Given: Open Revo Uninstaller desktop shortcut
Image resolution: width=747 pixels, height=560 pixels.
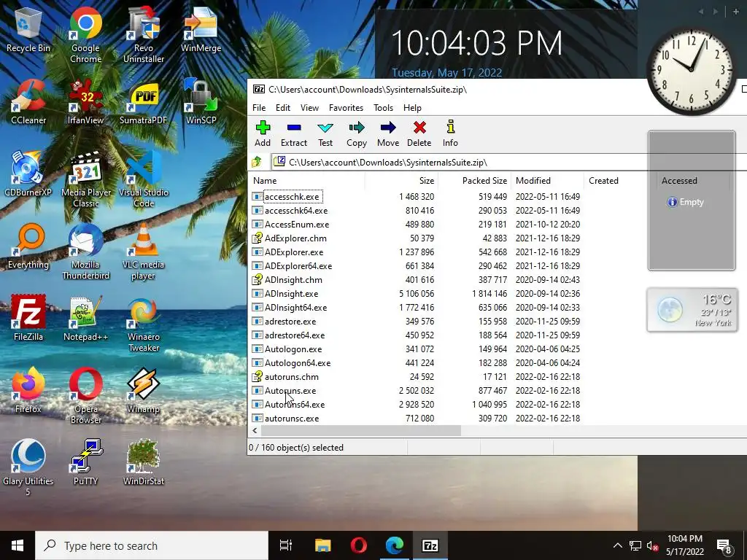Looking at the screenshot, I should pyautogui.click(x=144, y=34).
